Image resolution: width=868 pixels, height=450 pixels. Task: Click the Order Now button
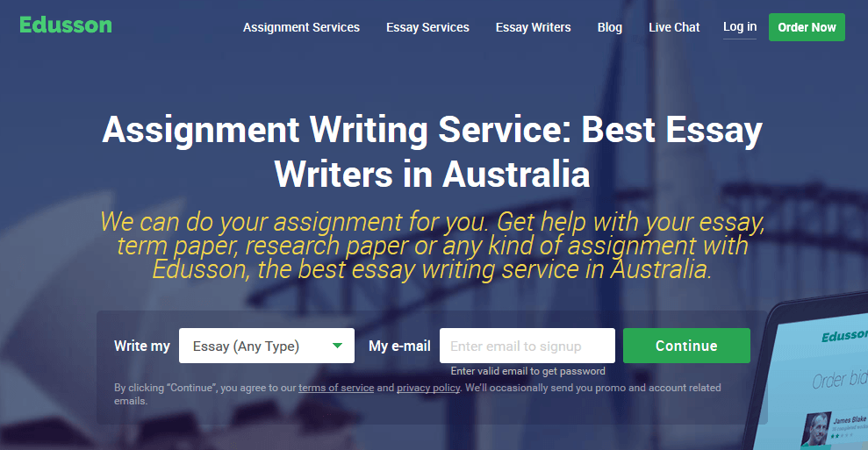pos(807,27)
